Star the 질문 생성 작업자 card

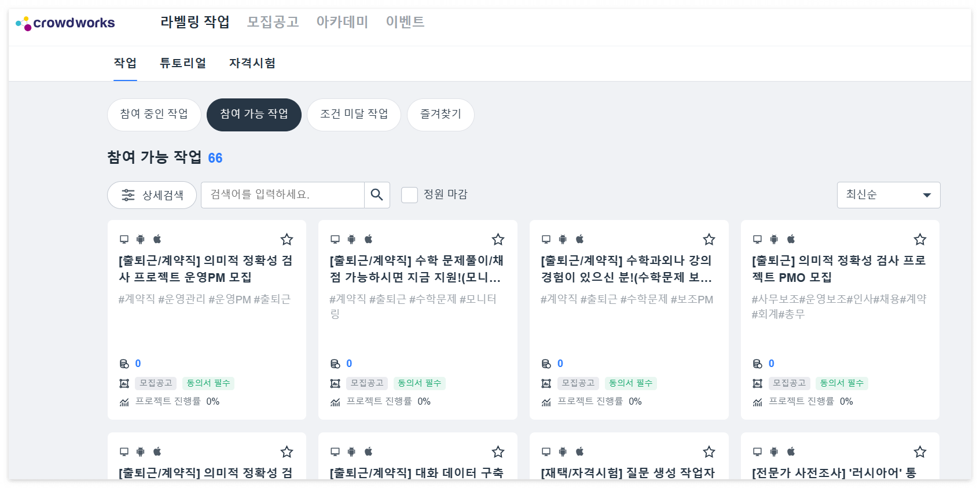point(709,452)
